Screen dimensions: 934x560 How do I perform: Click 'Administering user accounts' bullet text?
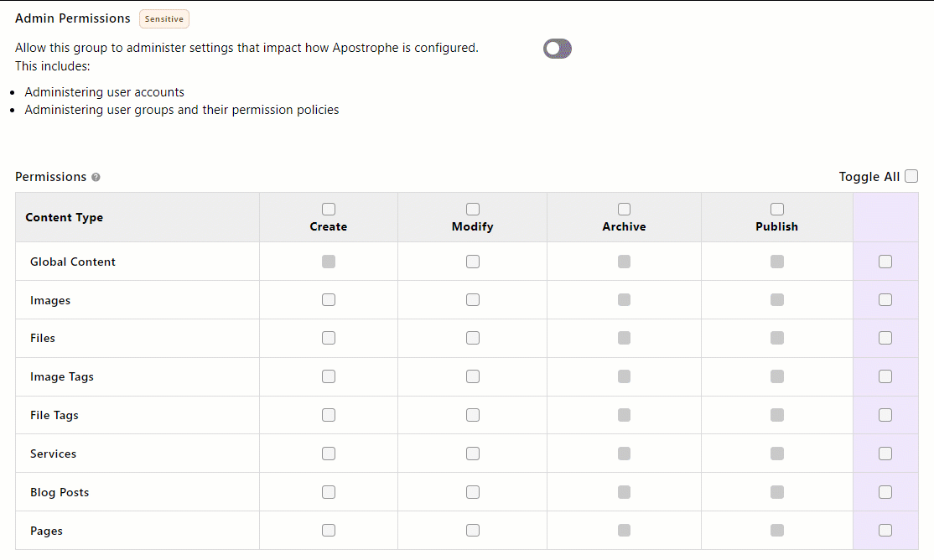pos(104,92)
